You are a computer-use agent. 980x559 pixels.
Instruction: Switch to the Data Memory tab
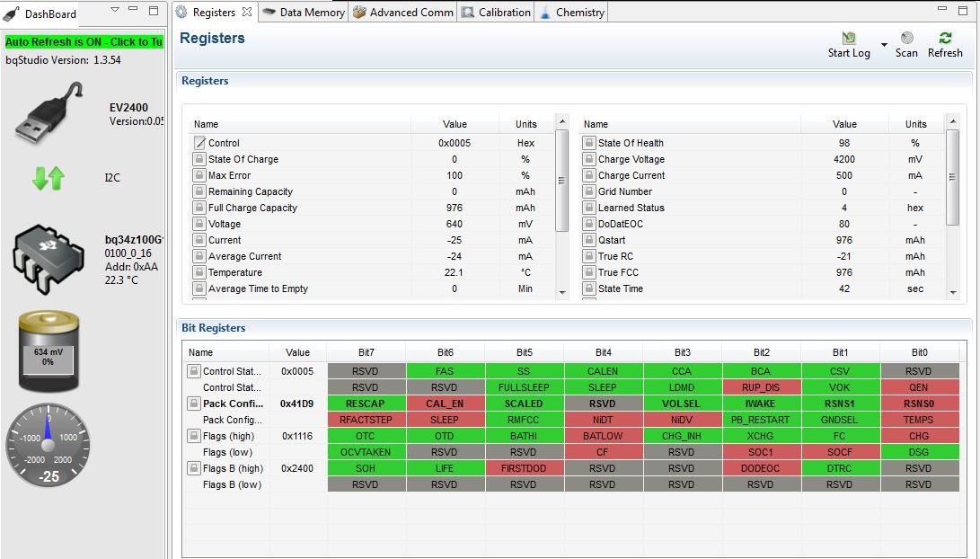click(304, 12)
